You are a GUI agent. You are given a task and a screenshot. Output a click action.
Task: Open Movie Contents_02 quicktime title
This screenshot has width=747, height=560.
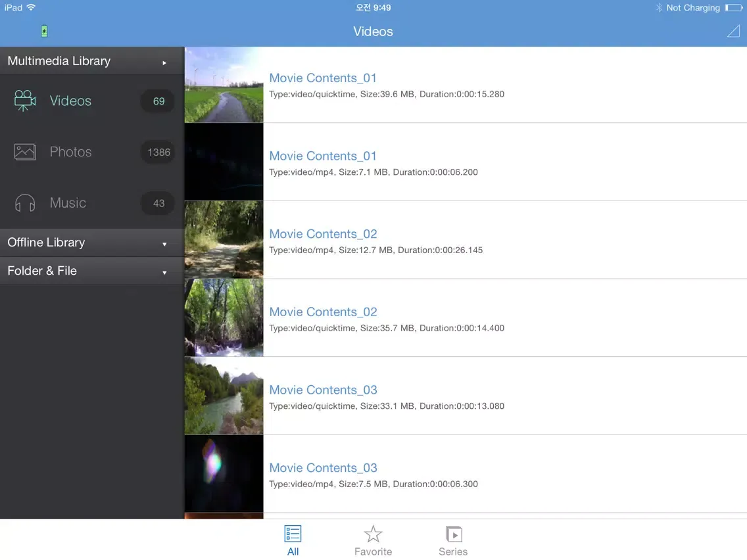(x=323, y=312)
